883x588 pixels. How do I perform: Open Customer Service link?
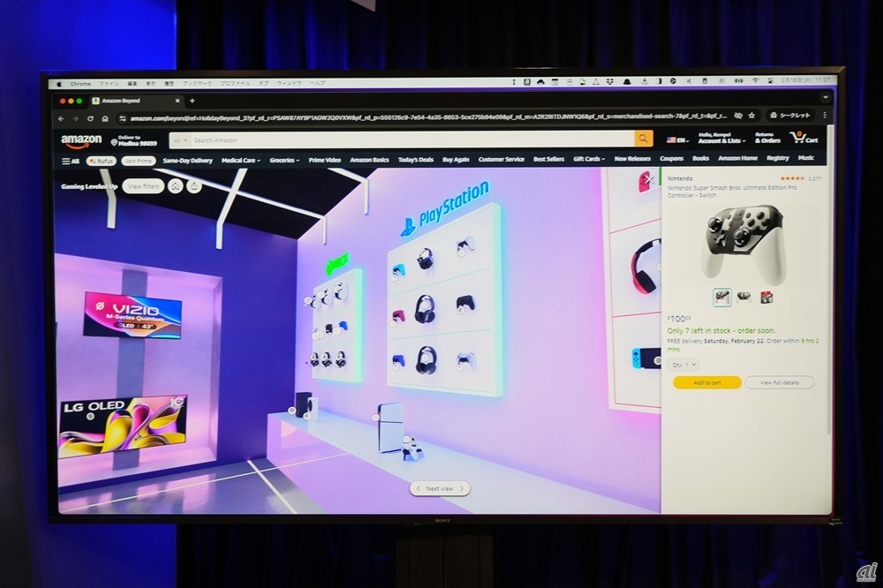click(502, 160)
